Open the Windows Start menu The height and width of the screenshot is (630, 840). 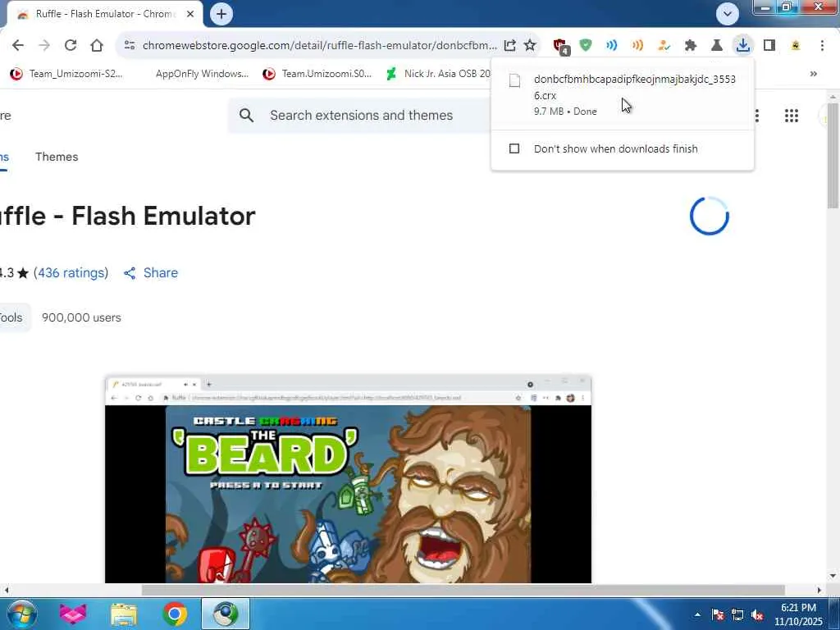[x=21, y=614]
